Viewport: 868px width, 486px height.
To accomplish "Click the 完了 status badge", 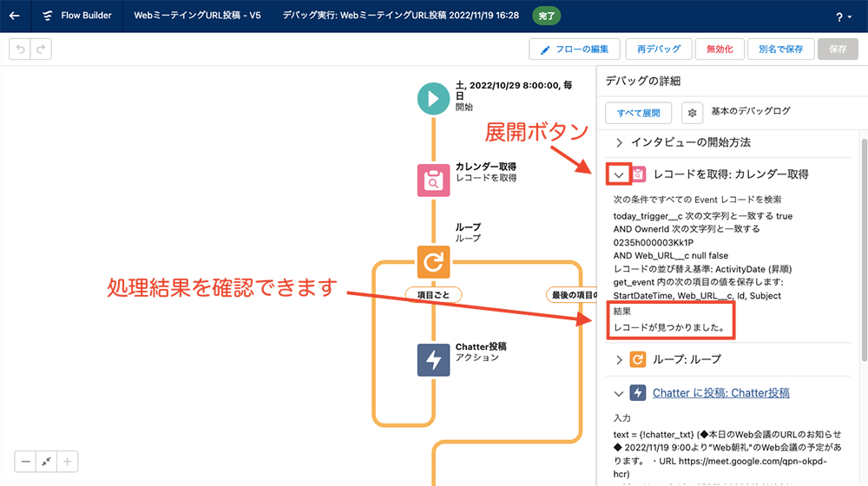I will coord(546,16).
